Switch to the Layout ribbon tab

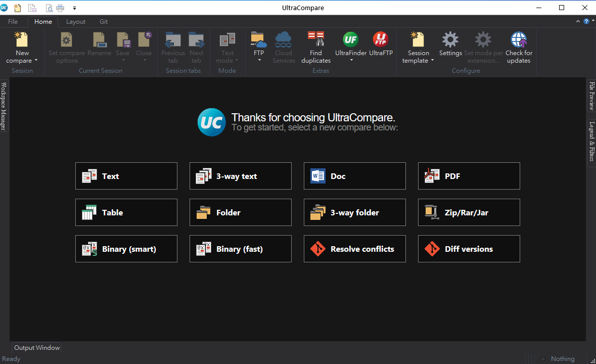[76, 22]
